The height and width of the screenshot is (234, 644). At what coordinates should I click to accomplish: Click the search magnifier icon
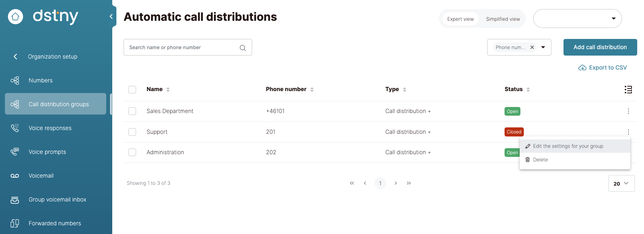[x=243, y=48]
